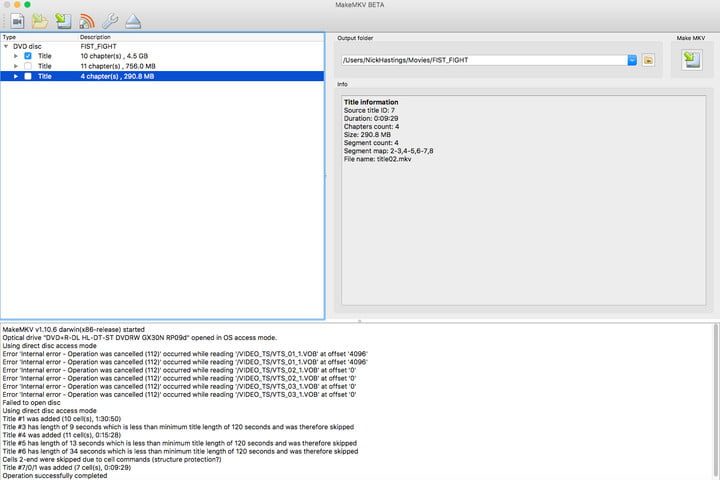
Task: Uncheck the 10 chapter(s) title checkbox
Action: click(28, 56)
